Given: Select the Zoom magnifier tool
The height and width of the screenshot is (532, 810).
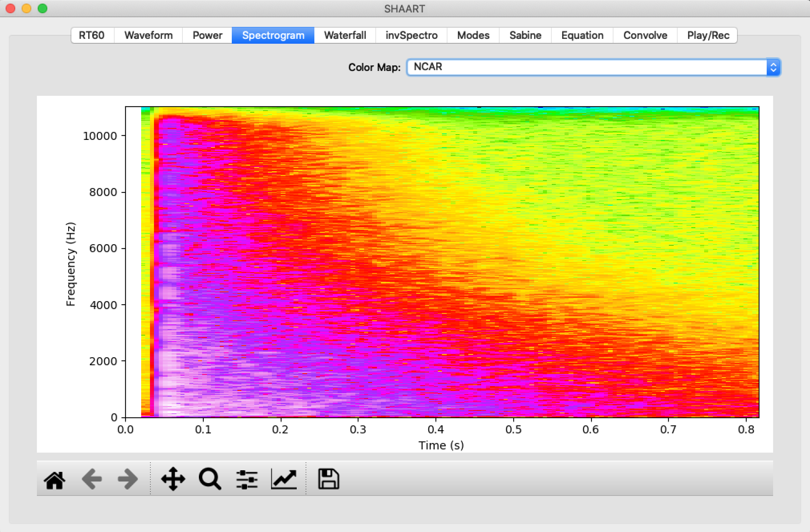Looking at the screenshot, I should (x=210, y=479).
